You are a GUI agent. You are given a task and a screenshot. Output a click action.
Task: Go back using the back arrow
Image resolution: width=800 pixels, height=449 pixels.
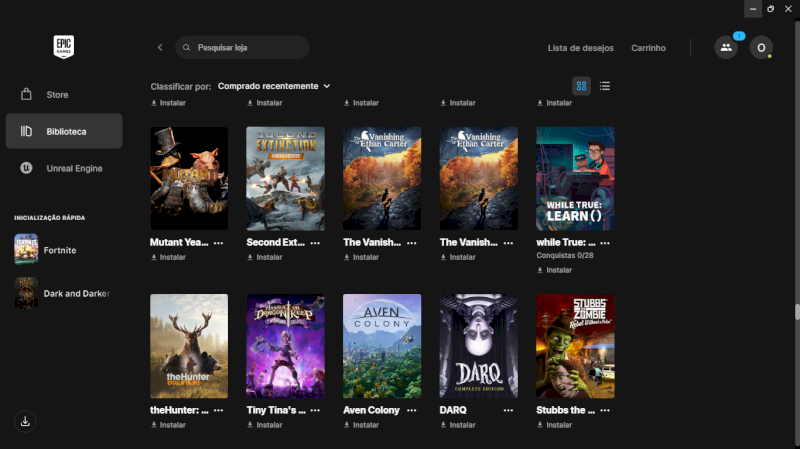(160, 47)
